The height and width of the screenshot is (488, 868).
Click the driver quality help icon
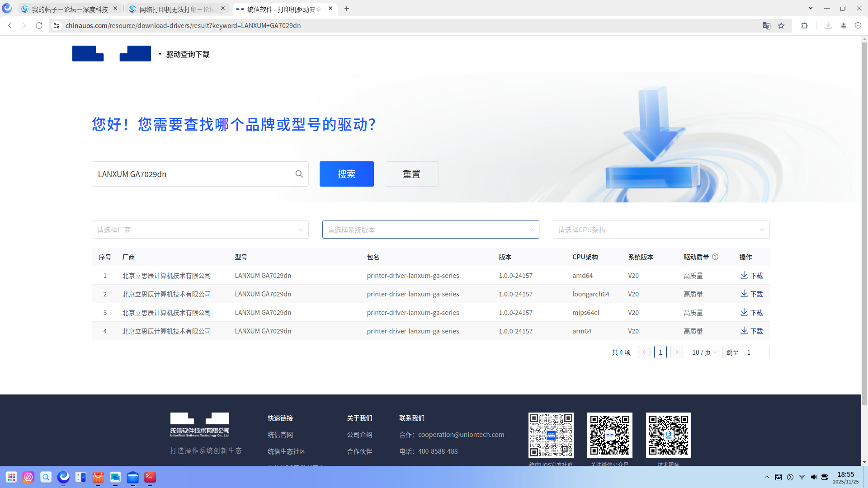click(715, 257)
